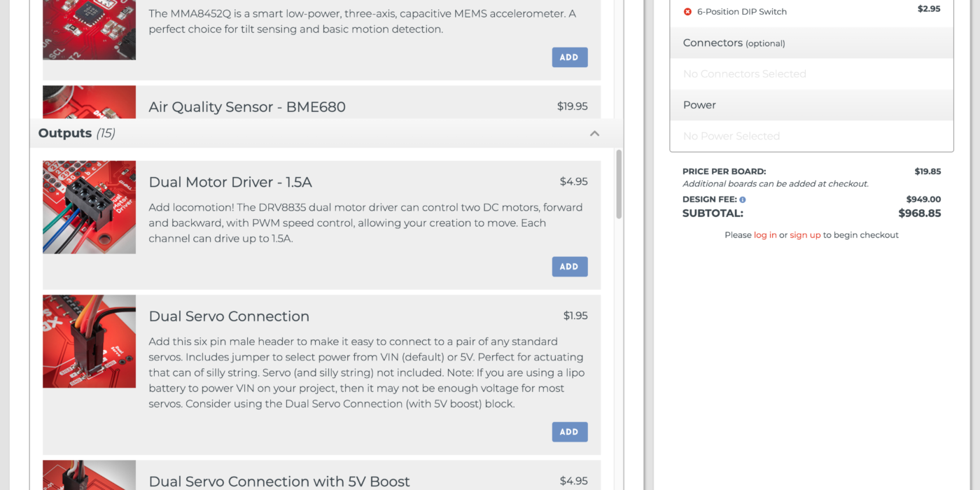Click the Dual Servo Connection thumbnail image
This screenshot has height=490, width=980.
(89, 341)
